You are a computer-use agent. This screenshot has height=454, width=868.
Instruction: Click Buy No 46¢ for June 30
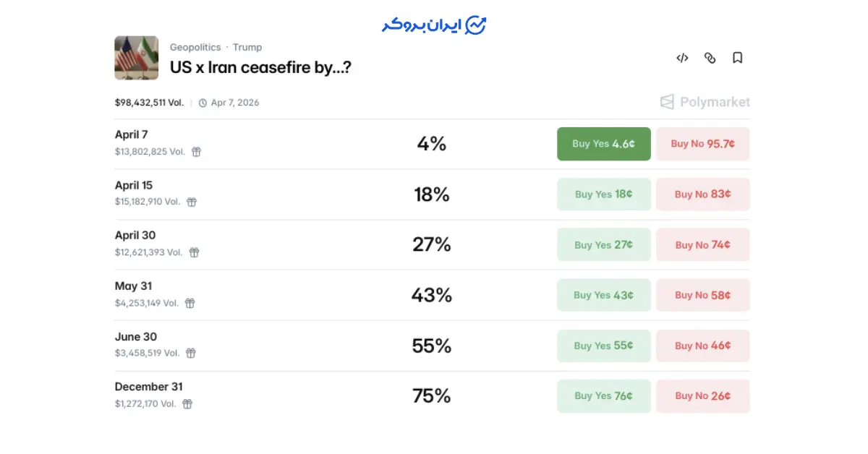[702, 346]
